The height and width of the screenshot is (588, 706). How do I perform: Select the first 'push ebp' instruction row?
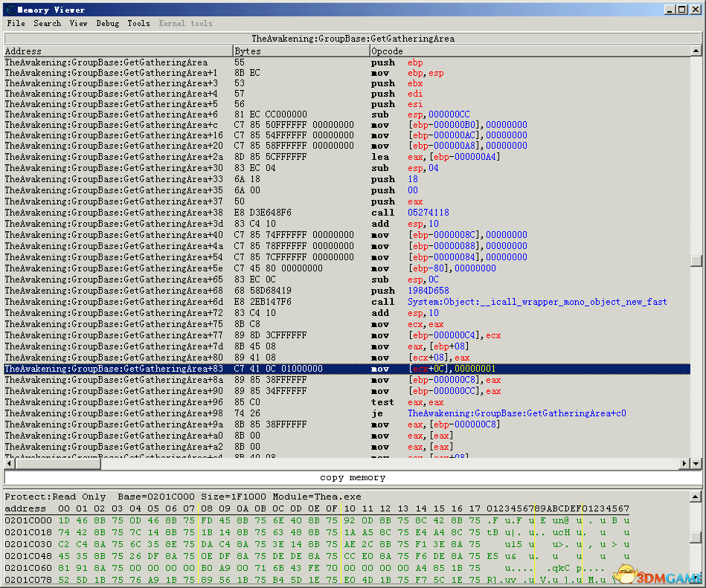click(347, 62)
